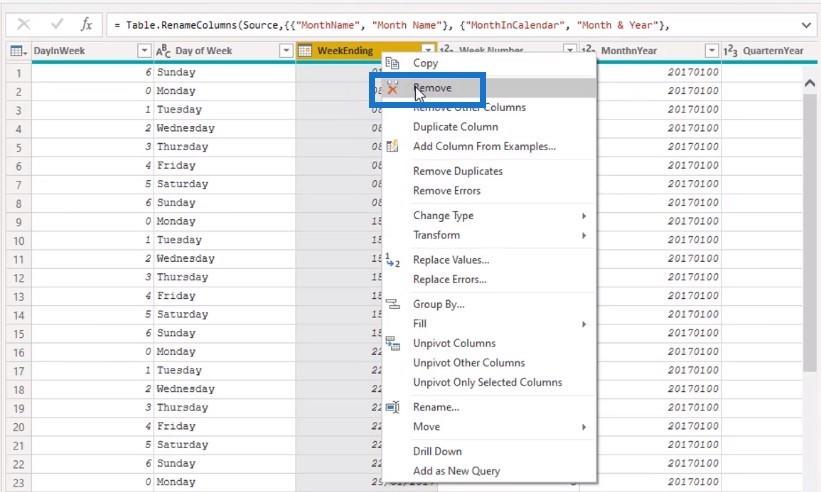Expand the formula bar with chevron

coord(806,25)
